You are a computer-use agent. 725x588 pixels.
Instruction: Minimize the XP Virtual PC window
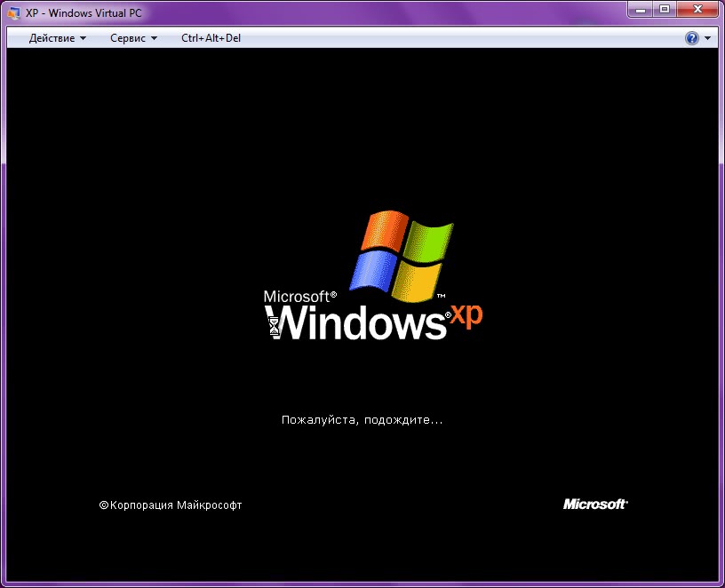(641, 9)
